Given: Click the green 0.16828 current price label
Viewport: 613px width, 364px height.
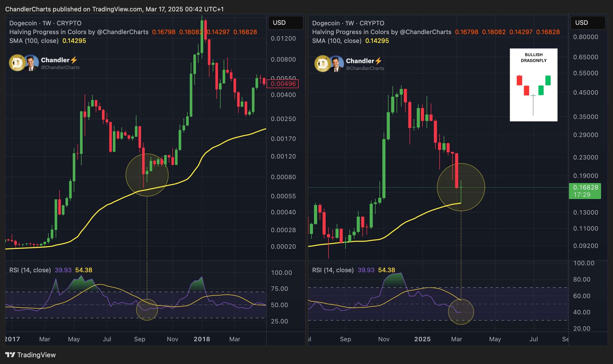Looking at the screenshot, I should pos(585,191).
